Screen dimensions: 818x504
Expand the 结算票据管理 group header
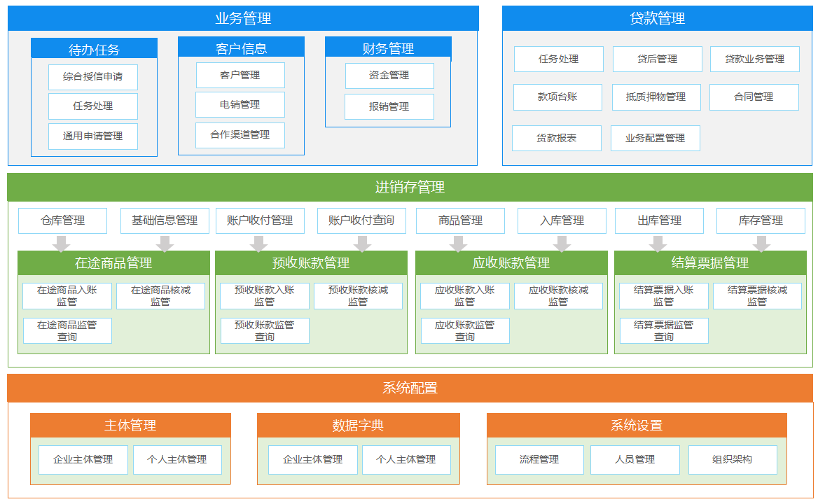click(x=710, y=263)
